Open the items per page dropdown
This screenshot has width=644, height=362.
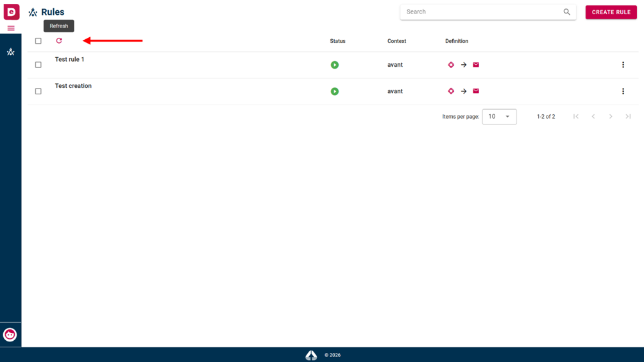[x=500, y=117]
